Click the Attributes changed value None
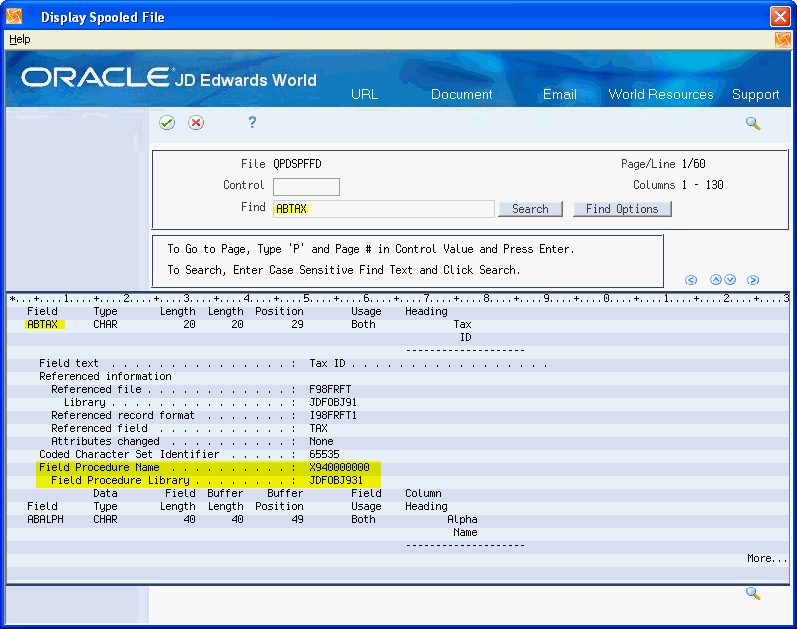The image size is (797, 629). [321, 441]
